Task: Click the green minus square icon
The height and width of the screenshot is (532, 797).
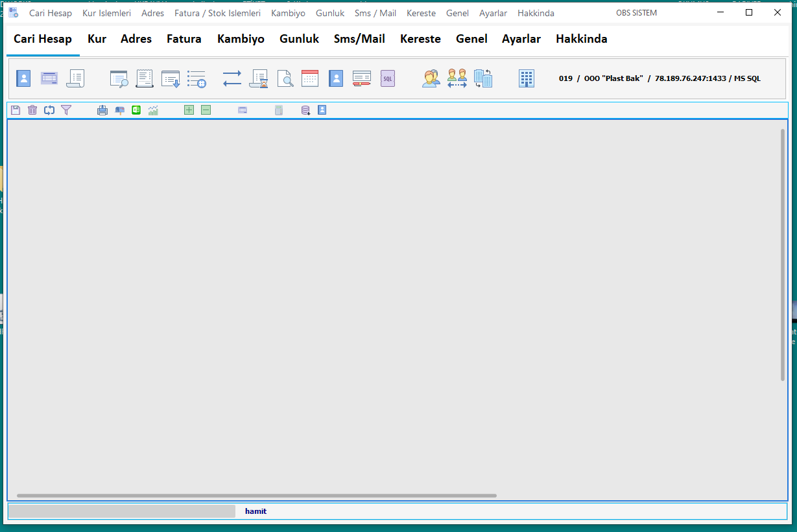Action: (206, 110)
